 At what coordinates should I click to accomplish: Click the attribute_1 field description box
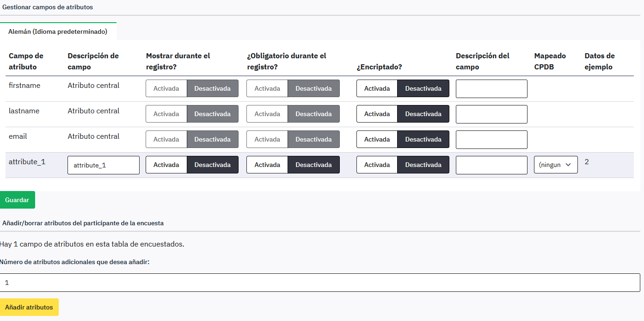(x=491, y=165)
